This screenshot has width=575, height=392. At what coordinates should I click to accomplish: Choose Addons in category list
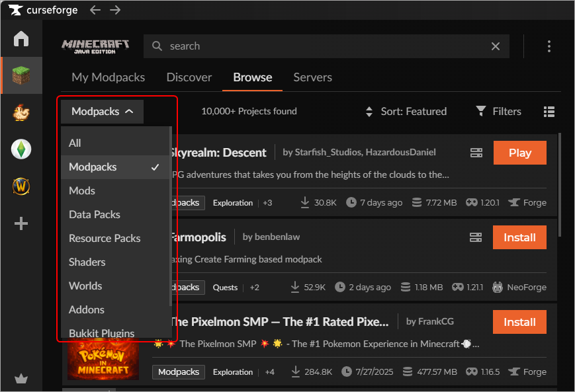point(115,310)
